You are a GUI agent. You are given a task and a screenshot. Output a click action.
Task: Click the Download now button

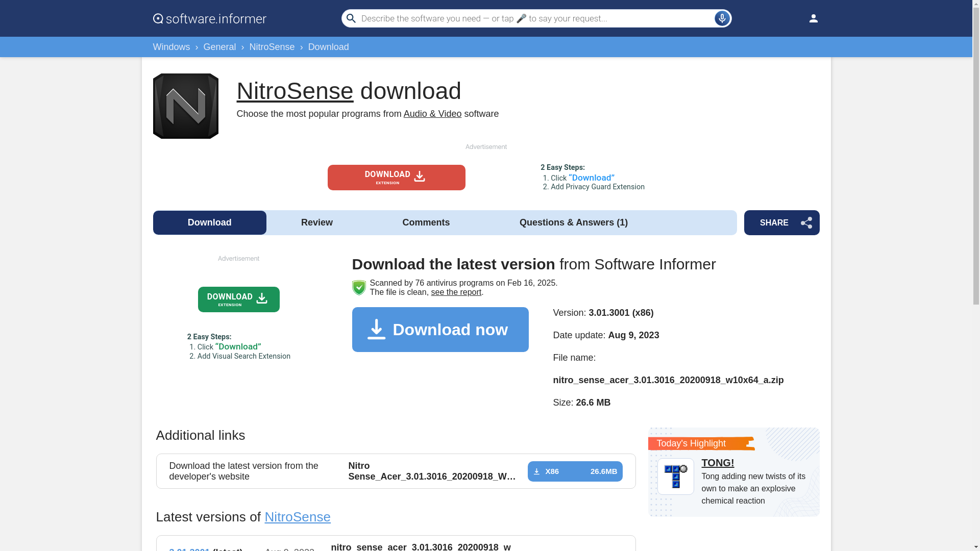pyautogui.click(x=440, y=330)
